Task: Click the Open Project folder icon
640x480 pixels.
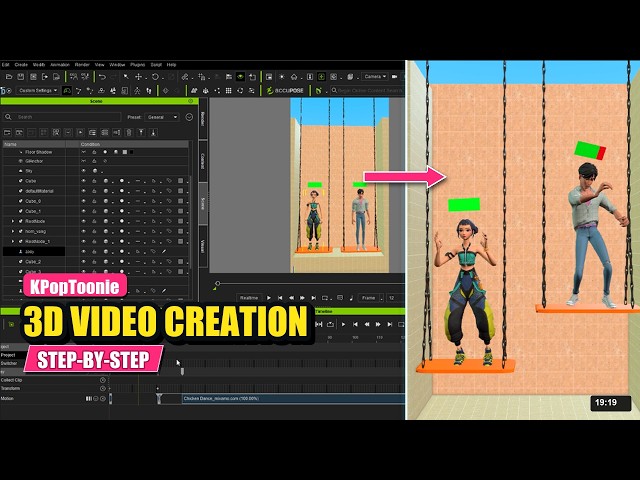Action: click(x=9, y=77)
